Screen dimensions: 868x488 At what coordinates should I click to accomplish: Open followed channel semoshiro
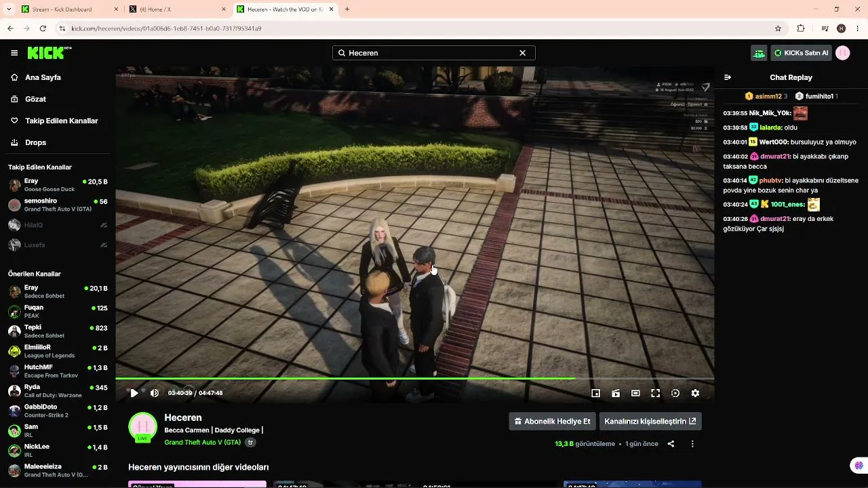coord(58,205)
